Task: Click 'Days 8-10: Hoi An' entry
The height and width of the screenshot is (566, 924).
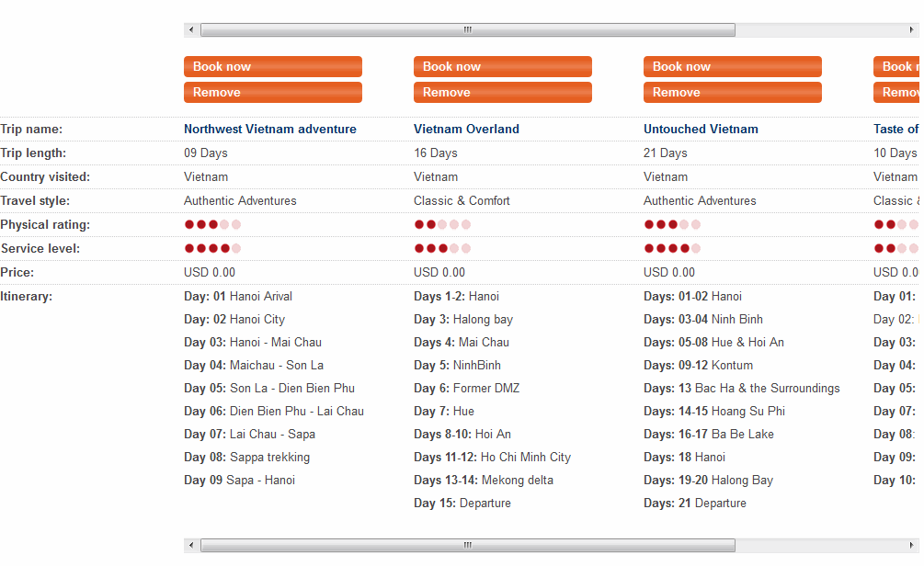Action: (462, 434)
